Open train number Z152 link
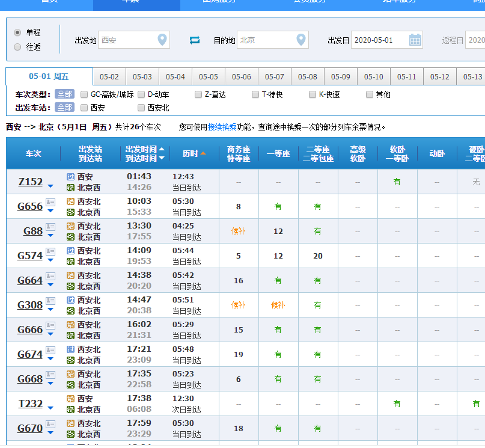The image size is (485, 448). (30, 182)
